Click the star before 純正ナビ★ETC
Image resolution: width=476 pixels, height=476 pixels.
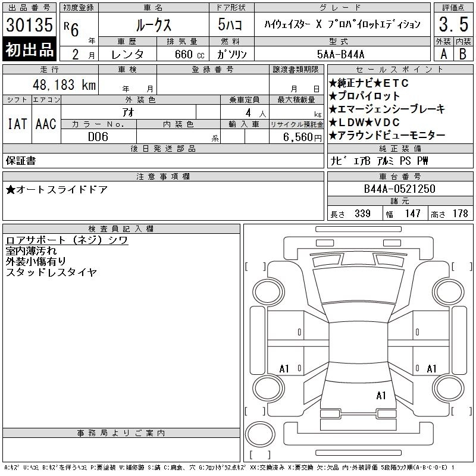pos(333,84)
